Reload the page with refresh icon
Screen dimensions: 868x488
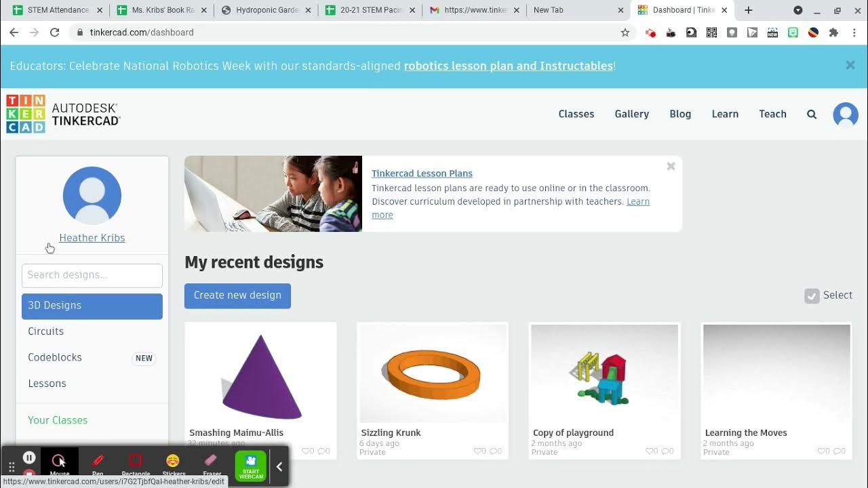click(55, 33)
